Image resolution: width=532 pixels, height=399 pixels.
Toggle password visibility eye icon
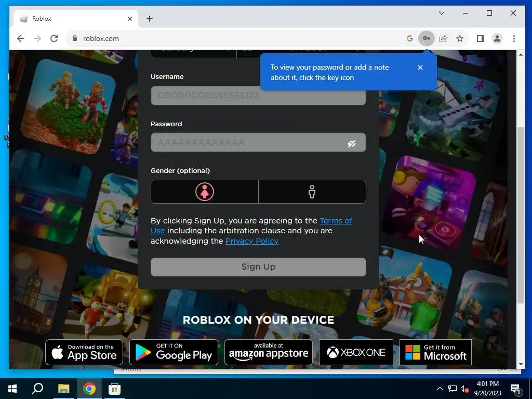(352, 144)
